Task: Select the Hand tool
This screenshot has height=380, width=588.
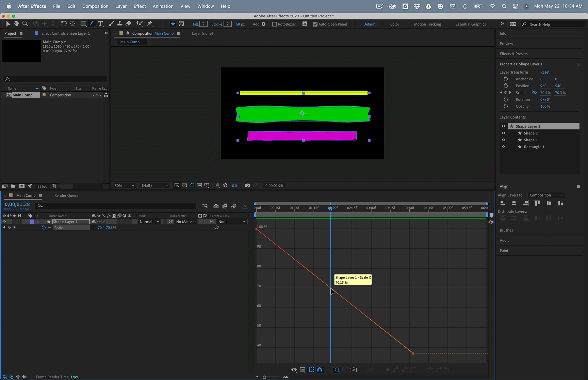Action: pos(16,23)
